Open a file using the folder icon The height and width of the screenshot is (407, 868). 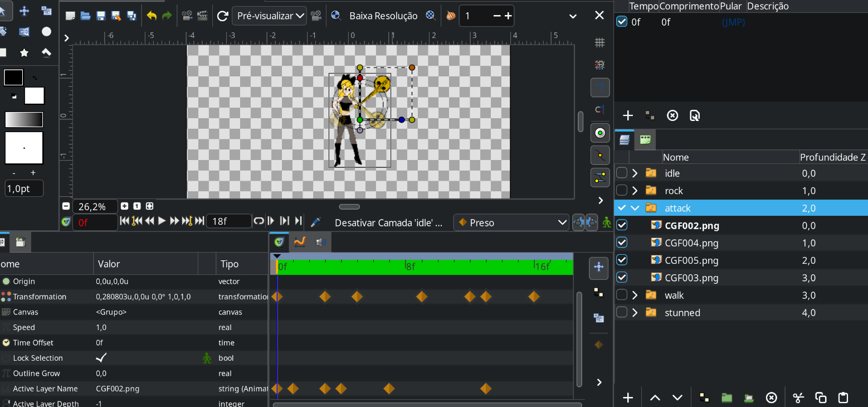coord(85,16)
